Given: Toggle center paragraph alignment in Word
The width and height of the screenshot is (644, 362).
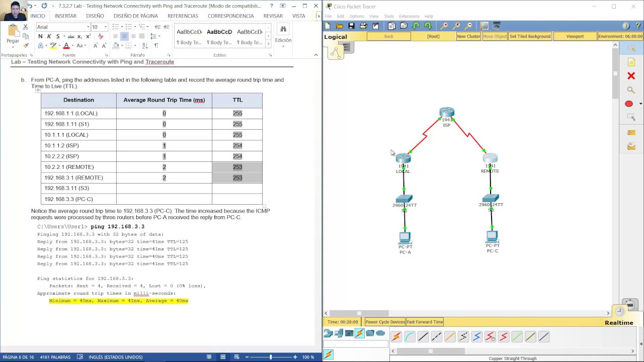Looking at the screenshot, I should click(x=124, y=36).
